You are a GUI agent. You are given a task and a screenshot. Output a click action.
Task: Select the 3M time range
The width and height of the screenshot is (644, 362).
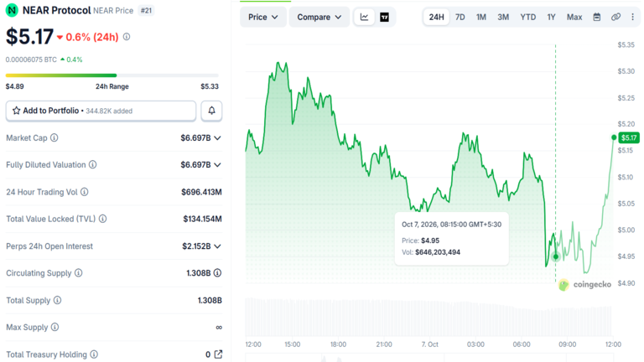tap(503, 18)
